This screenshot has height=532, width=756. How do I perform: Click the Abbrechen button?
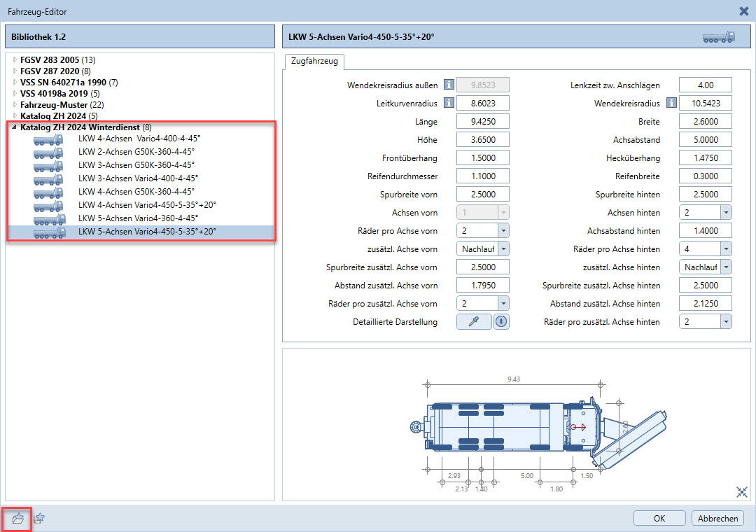point(717,519)
